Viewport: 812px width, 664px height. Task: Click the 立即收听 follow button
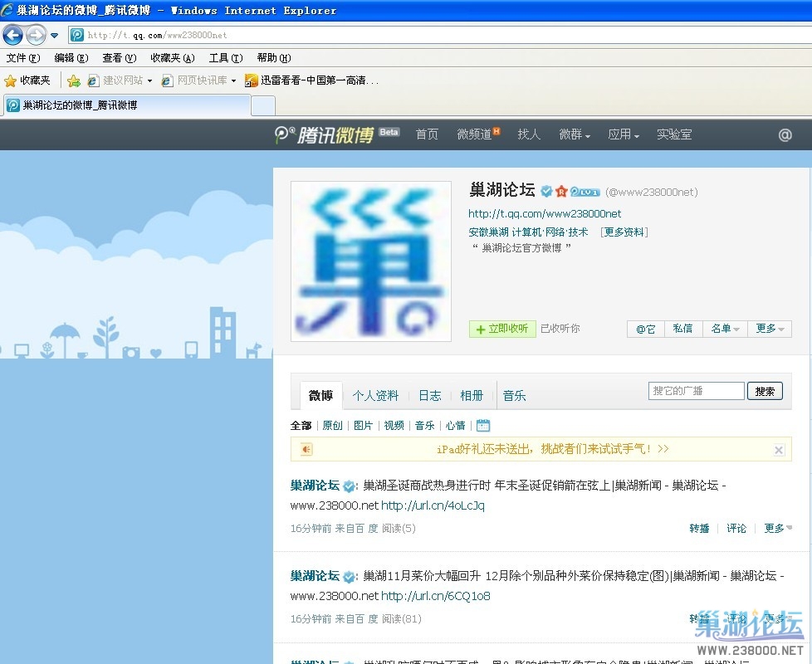(x=501, y=329)
